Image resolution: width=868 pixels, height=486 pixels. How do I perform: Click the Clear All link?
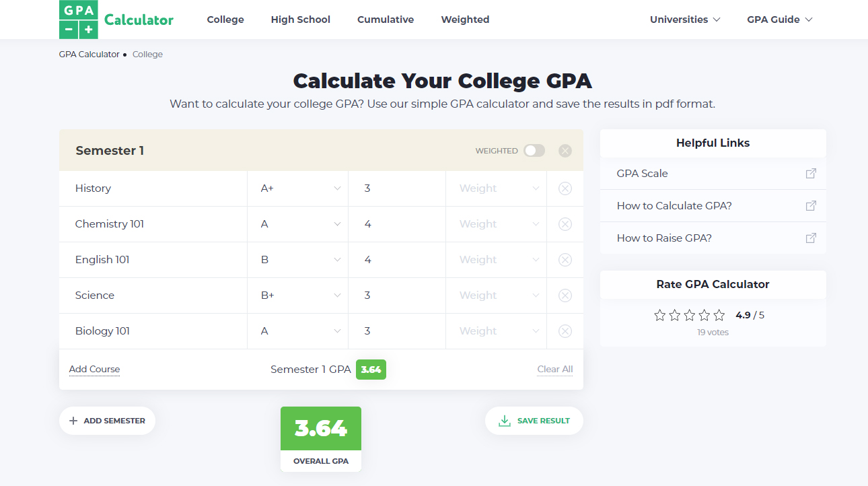pos(555,369)
